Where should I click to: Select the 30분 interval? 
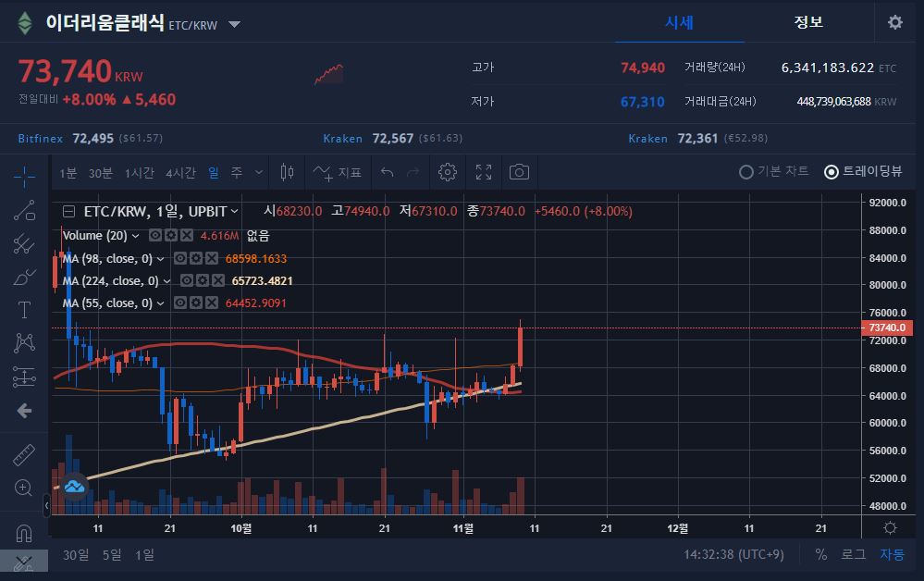100,172
